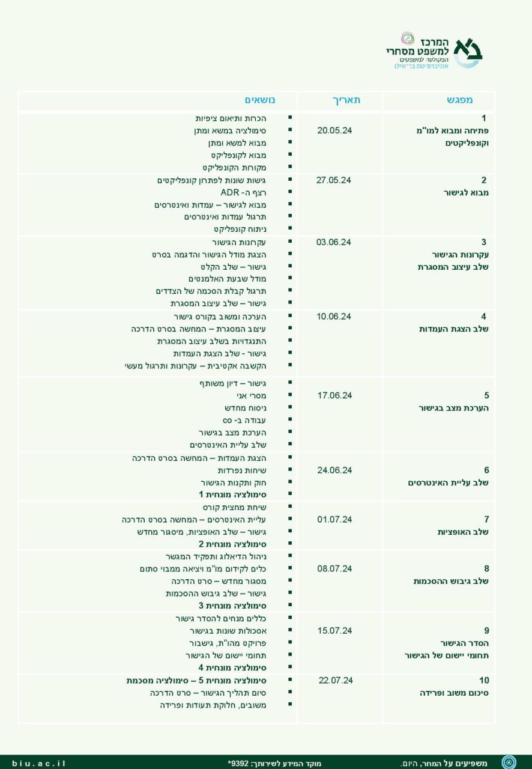532x769 pixels.
Task: Click the *9392 info hotline text
Action: pyautogui.click(x=283, y=763)
